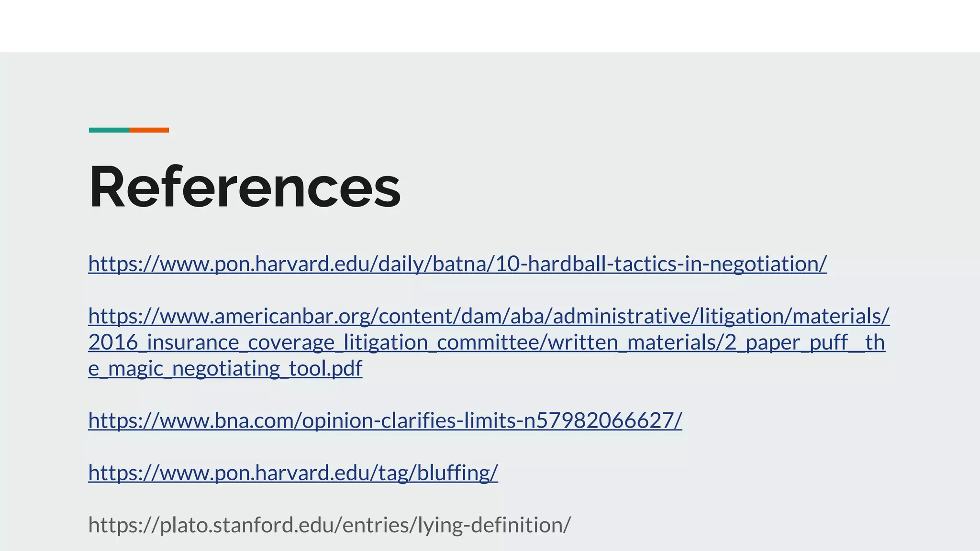
Task: Open the Harvard hardball tactics negotiation link
Action: (x=457, y=264)
